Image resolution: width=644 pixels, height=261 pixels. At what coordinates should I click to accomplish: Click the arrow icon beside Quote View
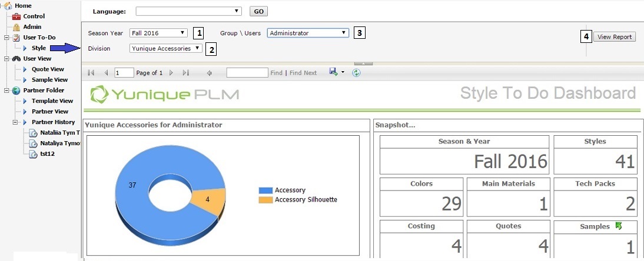(x=25, y=69)
